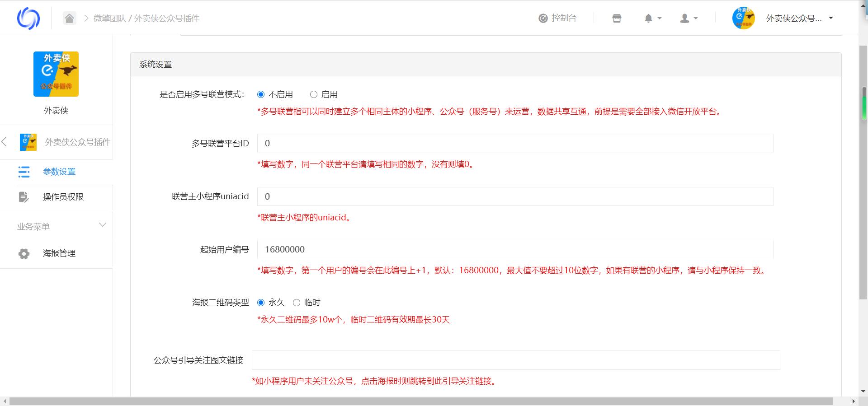
Task: Click the small 外卖侠 plugin icon
Action: [x=28, y=142]
